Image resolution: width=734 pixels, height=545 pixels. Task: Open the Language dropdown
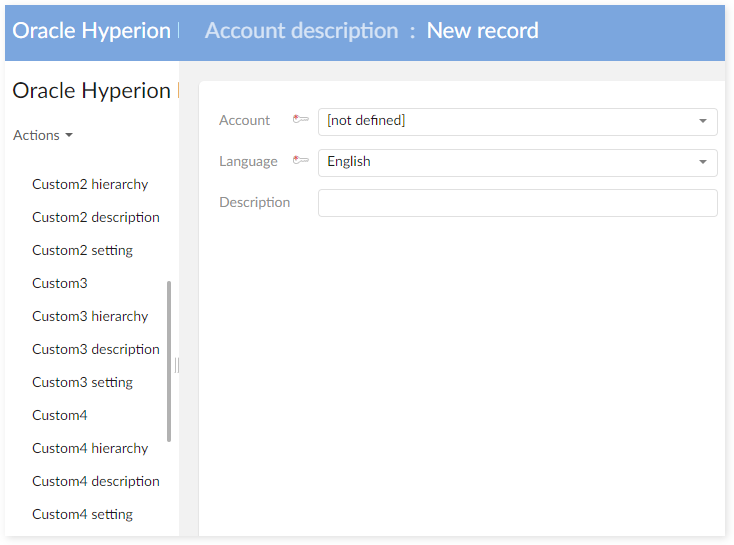coord(517,162)
